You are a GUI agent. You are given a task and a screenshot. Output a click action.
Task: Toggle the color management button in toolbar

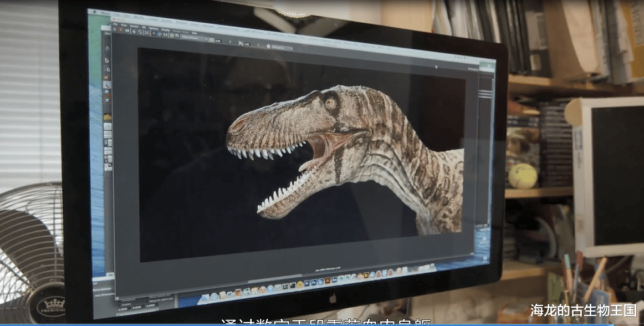coord(268,47)
